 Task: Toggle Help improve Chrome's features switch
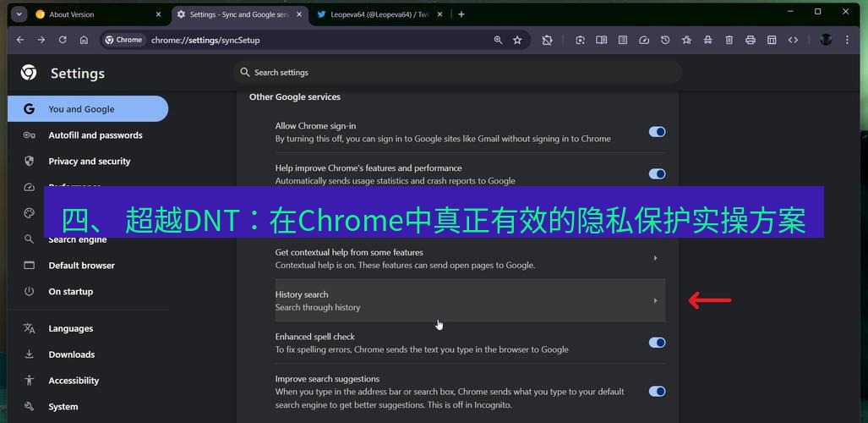[x=657, y=174]
